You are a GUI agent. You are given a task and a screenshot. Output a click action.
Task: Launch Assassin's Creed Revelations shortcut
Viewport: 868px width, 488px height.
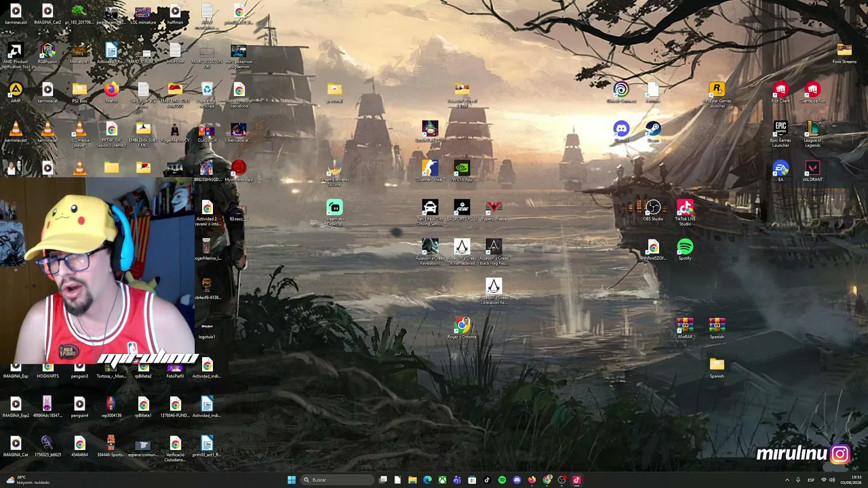(430, 252)
